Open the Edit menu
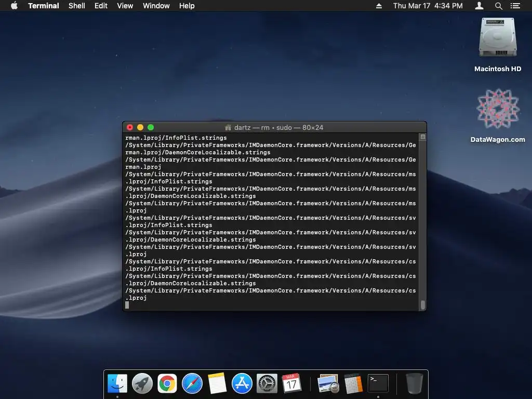Screen dimensions: 532x399 (101, 6)
